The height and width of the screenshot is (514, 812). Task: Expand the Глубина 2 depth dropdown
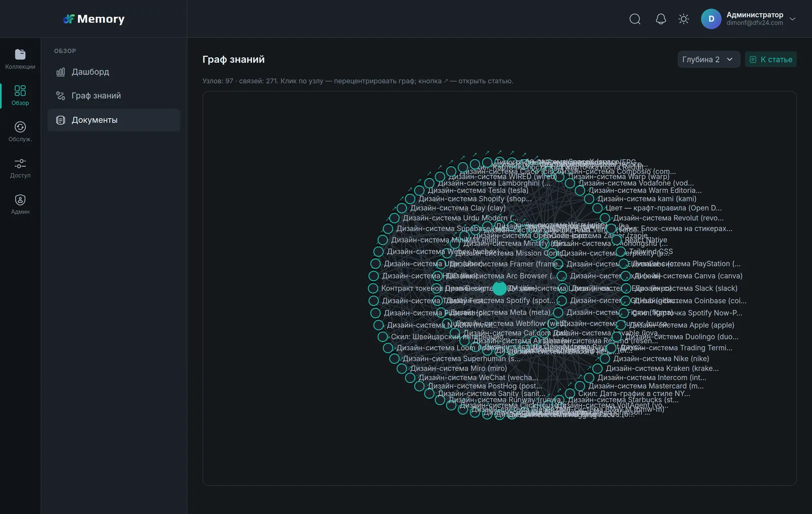708,59
